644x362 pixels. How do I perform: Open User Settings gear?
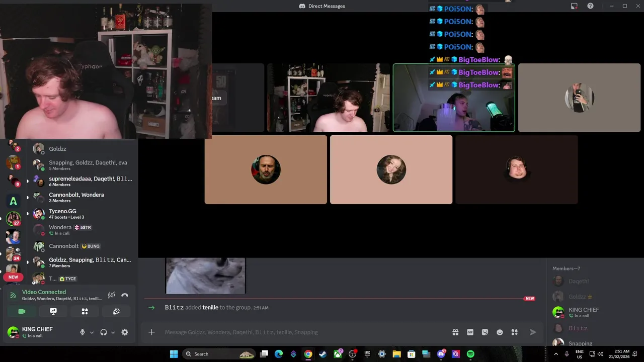125,332
